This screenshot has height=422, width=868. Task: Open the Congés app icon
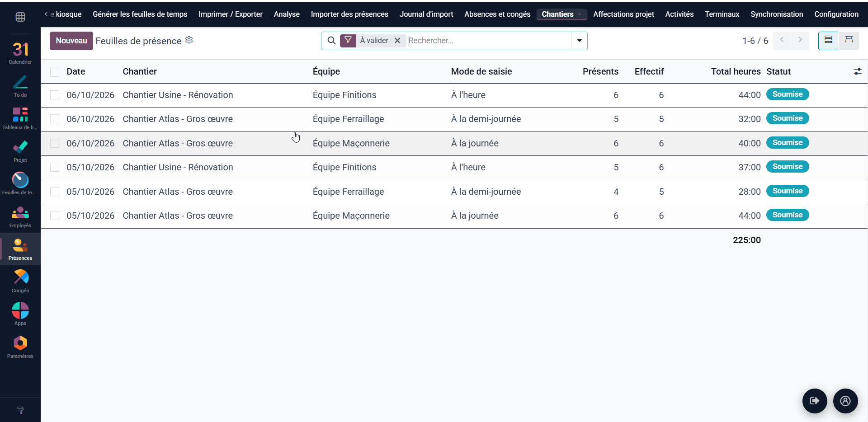click(20, 281)
